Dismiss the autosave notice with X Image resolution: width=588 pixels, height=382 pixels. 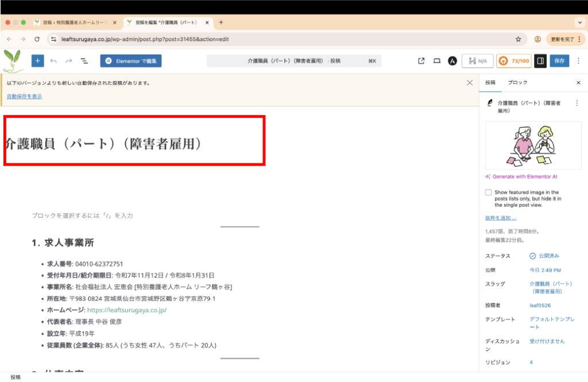[469, 83]
